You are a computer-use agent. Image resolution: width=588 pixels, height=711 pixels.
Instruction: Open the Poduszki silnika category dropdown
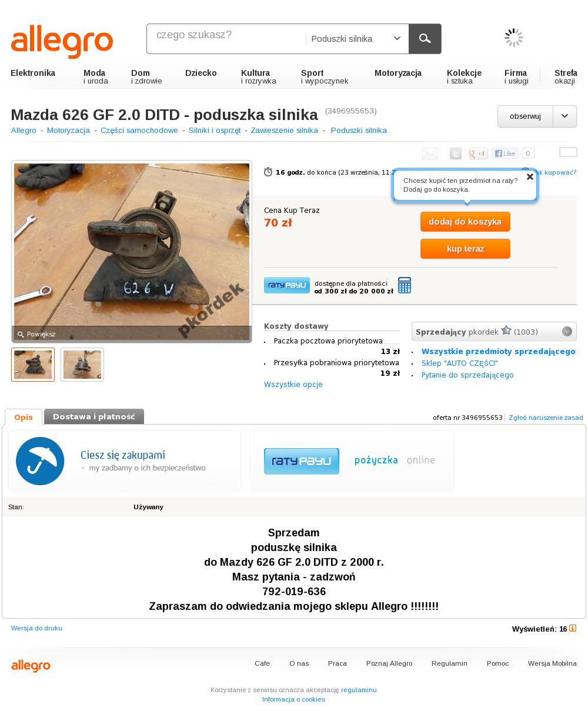point(356,39)
